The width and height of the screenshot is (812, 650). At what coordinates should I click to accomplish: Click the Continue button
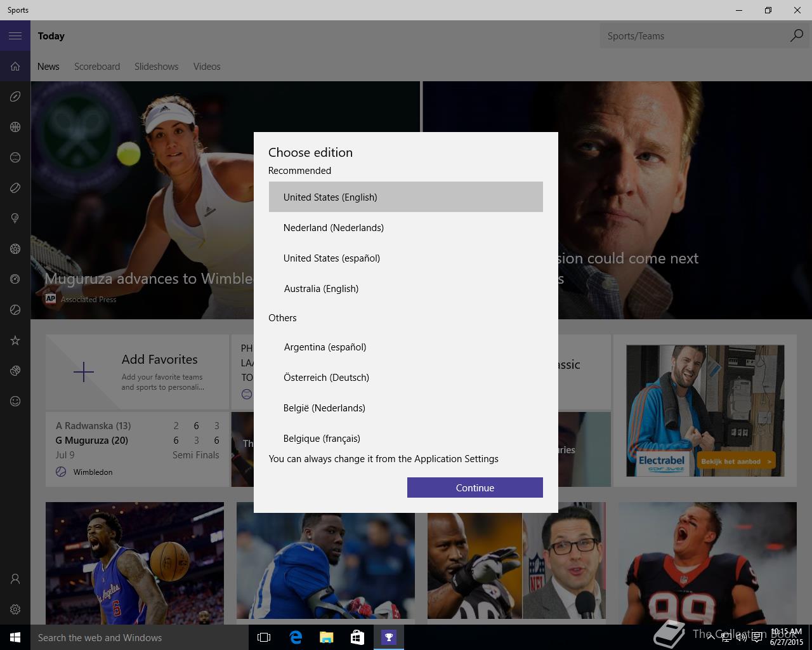[475, 487]
